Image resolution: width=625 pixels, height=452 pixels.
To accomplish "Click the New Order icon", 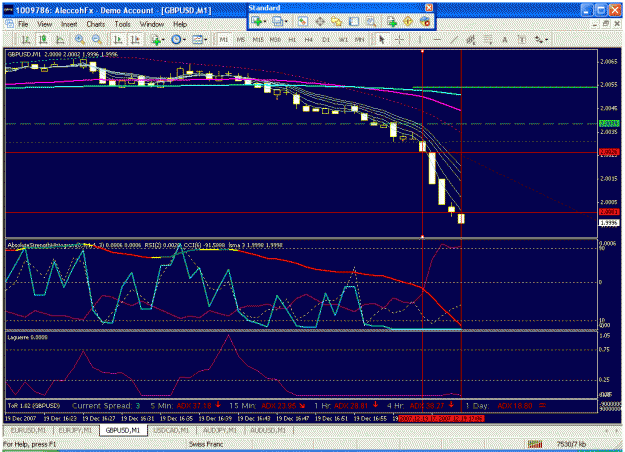I will [392, 22].
